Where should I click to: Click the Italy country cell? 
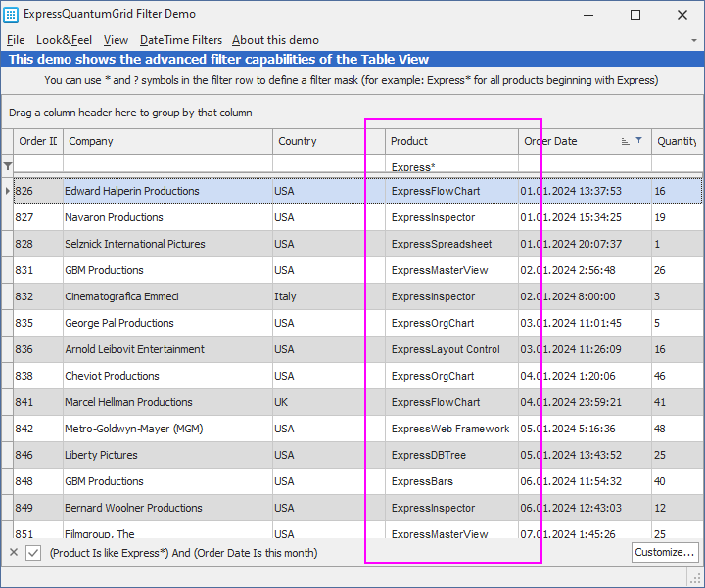329,296
